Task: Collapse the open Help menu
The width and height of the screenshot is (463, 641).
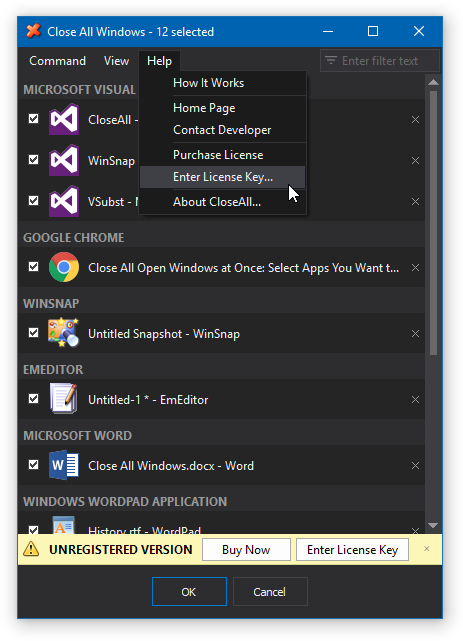Action: click(159, 61)
